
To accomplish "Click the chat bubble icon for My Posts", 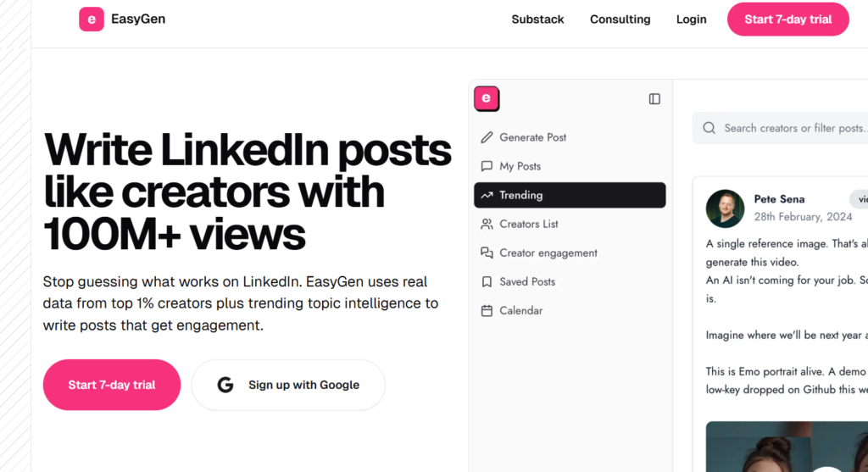I will click(487, 166).
